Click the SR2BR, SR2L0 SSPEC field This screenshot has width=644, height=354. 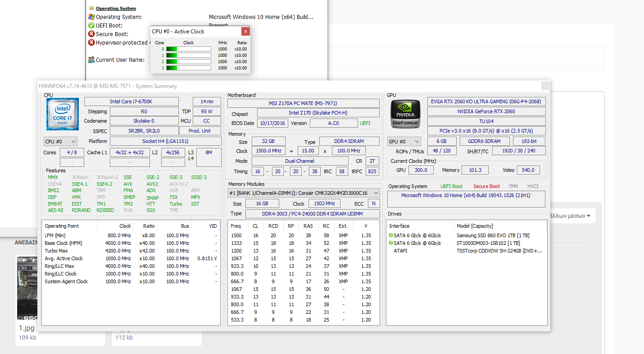144,131
